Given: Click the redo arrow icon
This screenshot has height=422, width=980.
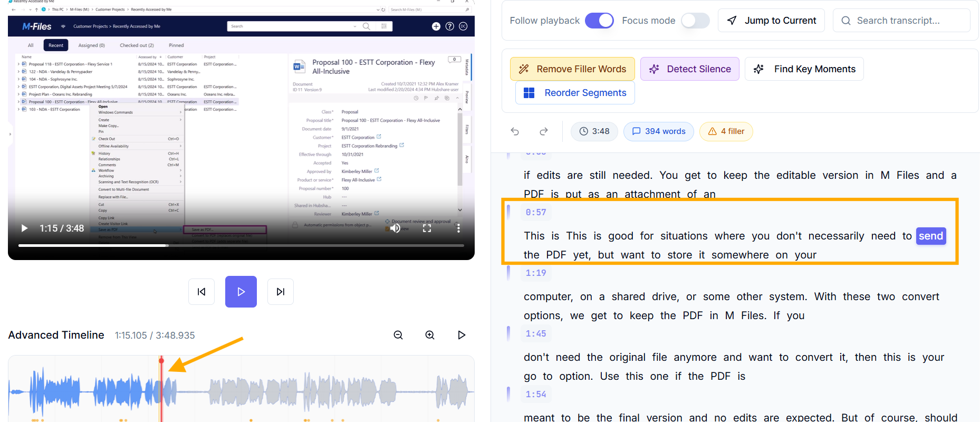Looking at the screenshot, I should pyautogui.click(x=544, y=131).
